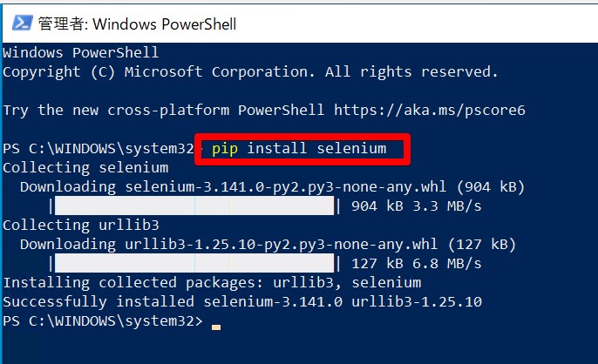598x364 pixels.
Task: Click the Windows PowerShell banner first line
Action: (x=81, y=52)
